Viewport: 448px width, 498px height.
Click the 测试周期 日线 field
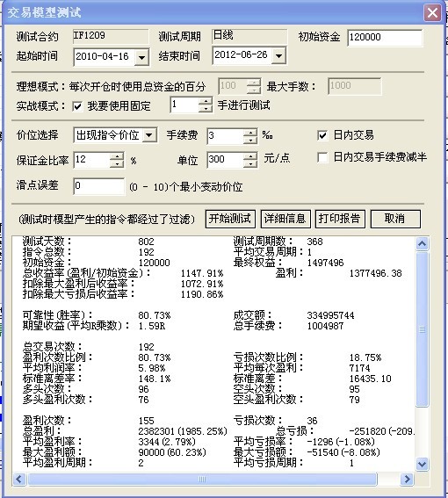249,36
